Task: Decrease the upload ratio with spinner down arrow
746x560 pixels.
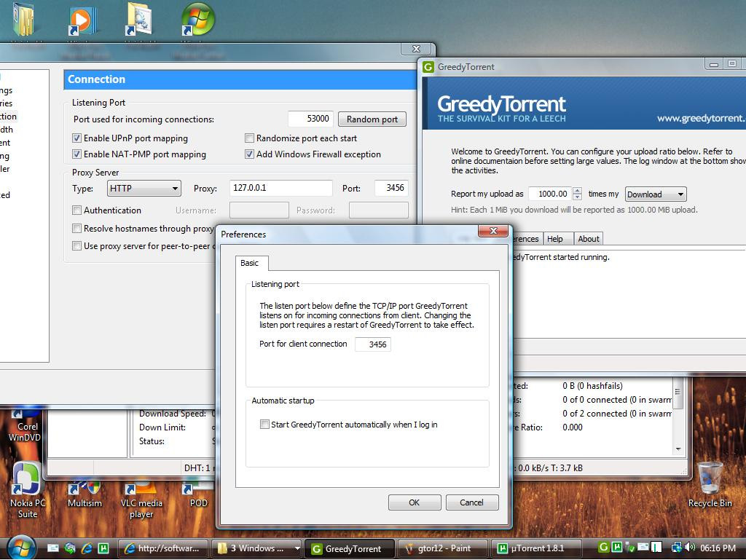Action: [577, 197]
